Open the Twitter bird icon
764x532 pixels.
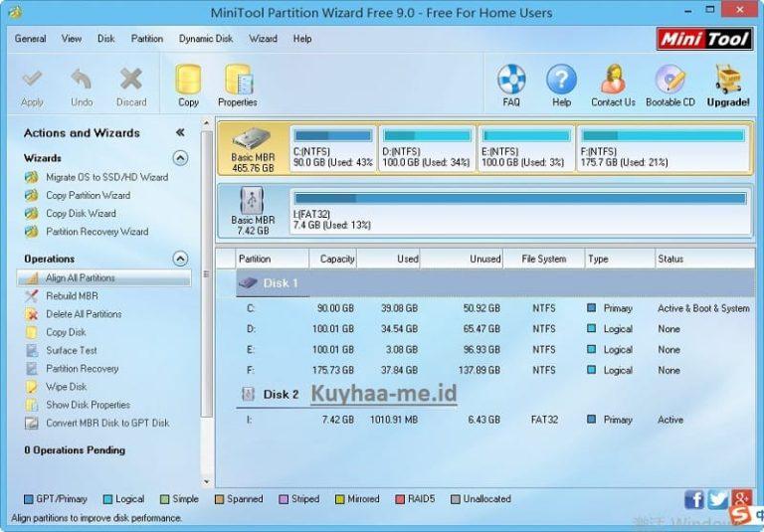click(717, 499)
